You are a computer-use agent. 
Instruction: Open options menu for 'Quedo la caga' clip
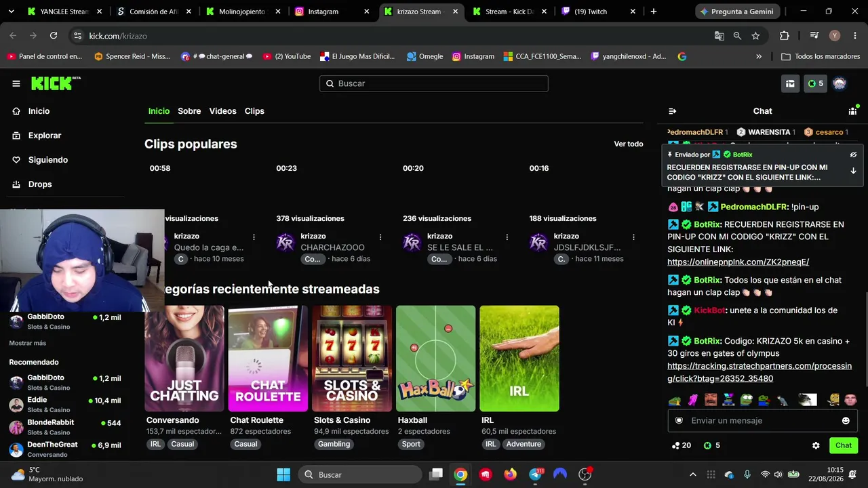click(254, 237)
